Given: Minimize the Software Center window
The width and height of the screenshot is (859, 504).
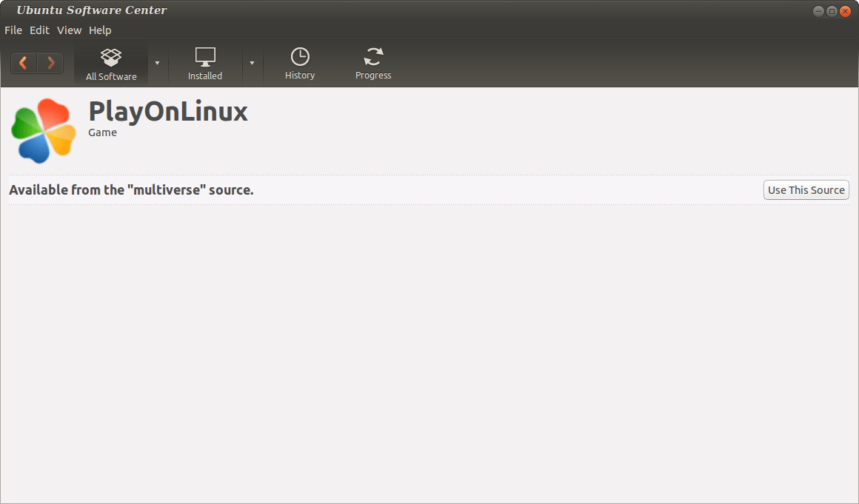Looking at the screenshot, I should 818,11.
